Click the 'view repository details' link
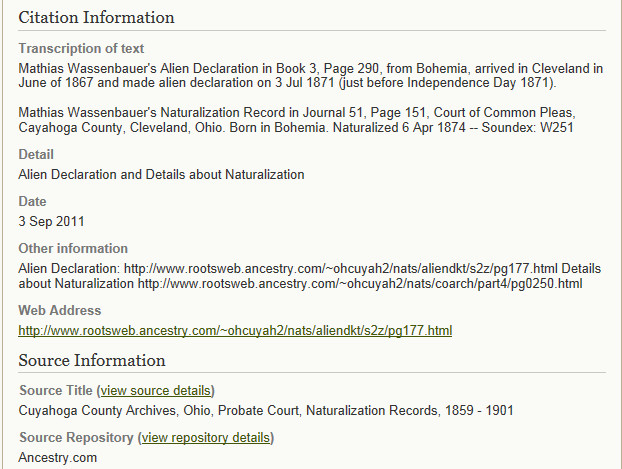622x469 pixels. coord(206,437)
